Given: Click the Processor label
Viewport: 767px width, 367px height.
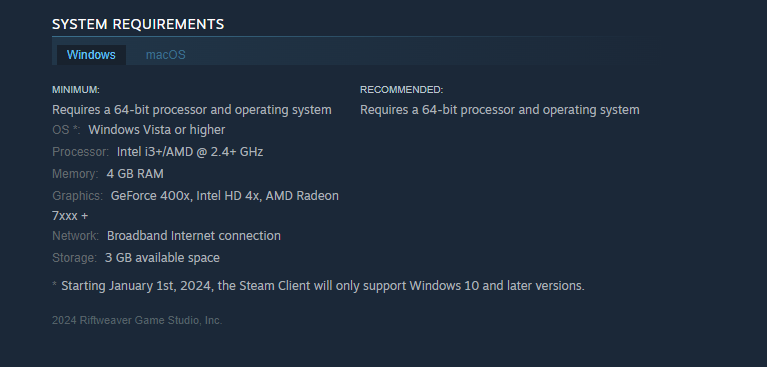Looking at the screenshot, I should [x=80, y=152].
